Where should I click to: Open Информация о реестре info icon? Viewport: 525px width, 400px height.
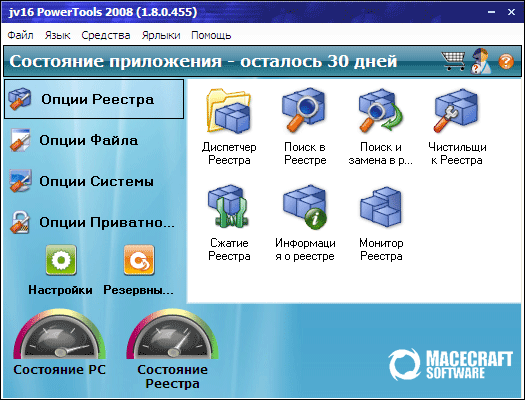click(305, 206)
